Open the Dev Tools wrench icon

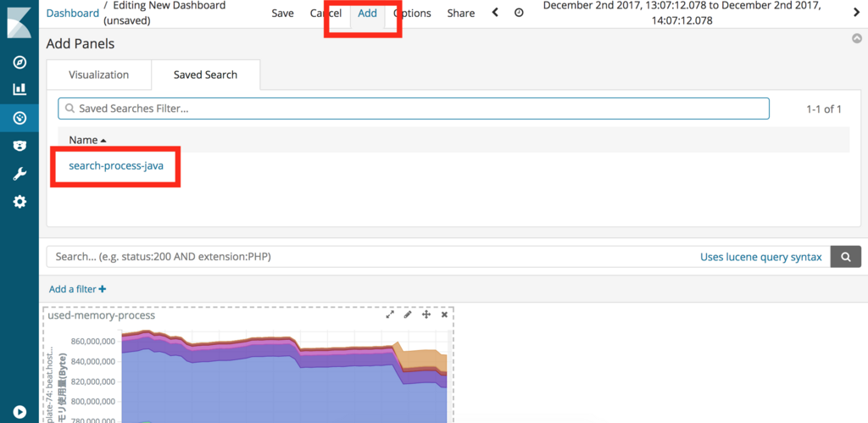[x=19, y=175]
